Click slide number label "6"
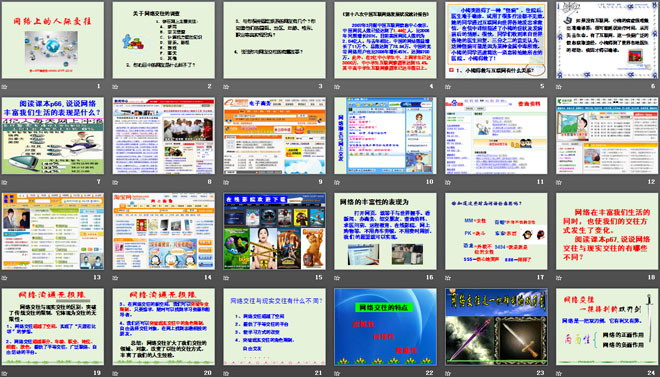This screenshot has width=660, height=377. (653, 86)
